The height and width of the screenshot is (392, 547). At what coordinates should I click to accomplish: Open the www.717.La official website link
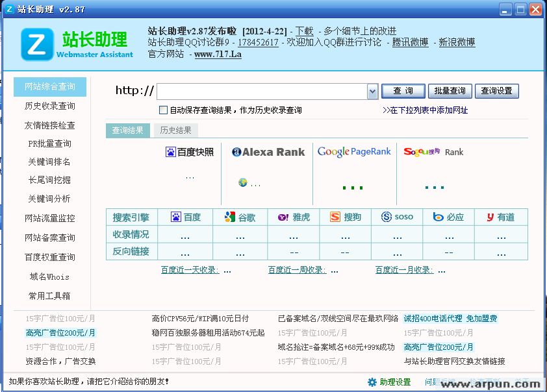point(218,55)
